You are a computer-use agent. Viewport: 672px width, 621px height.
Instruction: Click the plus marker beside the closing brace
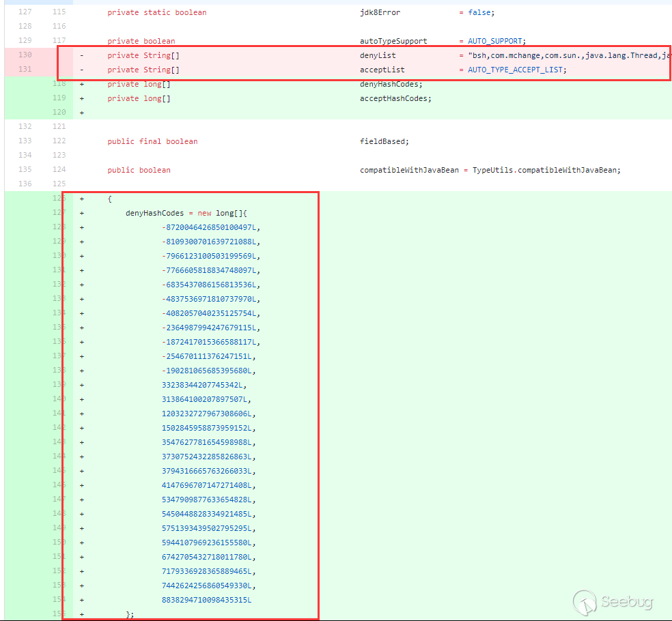(x=82, y=613)
